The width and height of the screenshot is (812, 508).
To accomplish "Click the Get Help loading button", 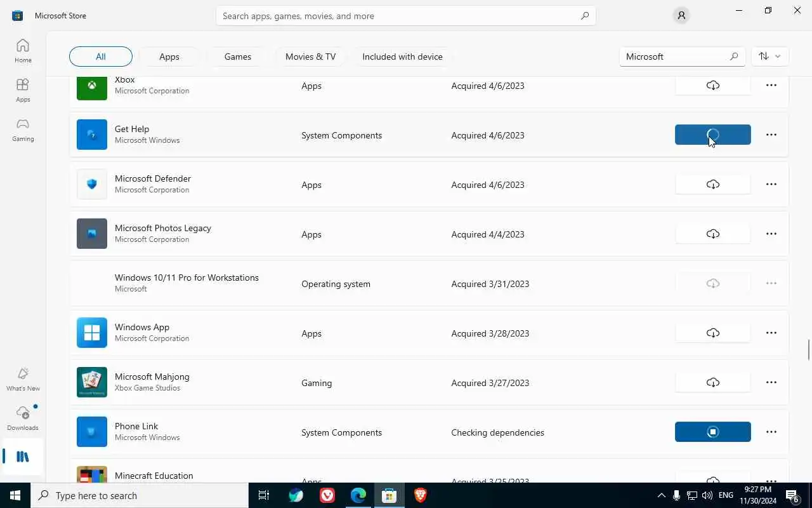I will [713, 135].
